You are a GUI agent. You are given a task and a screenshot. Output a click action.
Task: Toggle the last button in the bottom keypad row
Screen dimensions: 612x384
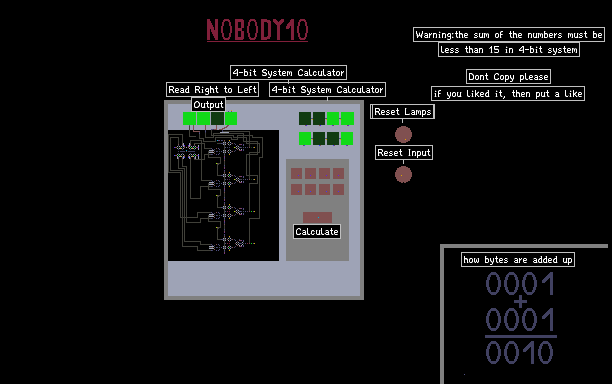coord(338,190)
